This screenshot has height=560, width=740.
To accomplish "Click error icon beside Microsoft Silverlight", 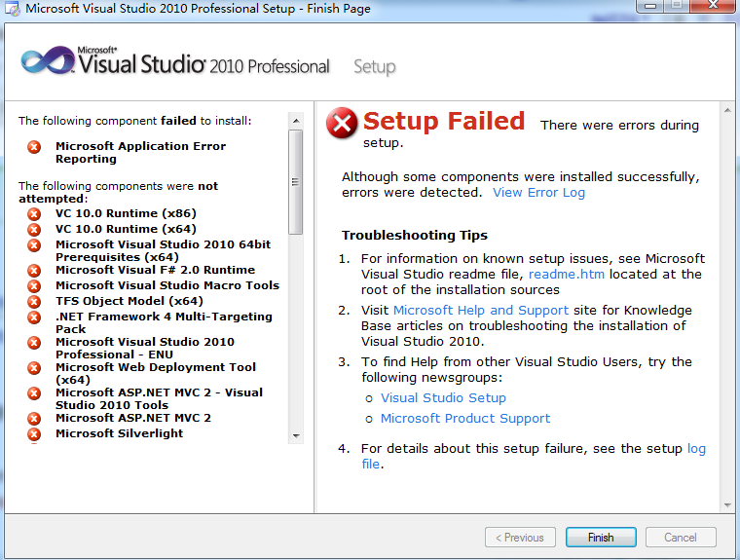I will click(x=34, y=434).
